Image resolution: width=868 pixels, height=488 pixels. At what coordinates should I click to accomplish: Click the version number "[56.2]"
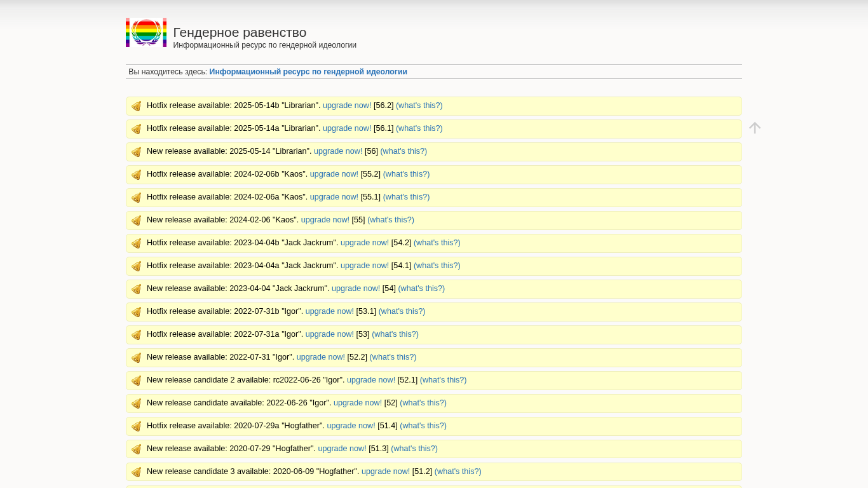(x=384, y=105)
